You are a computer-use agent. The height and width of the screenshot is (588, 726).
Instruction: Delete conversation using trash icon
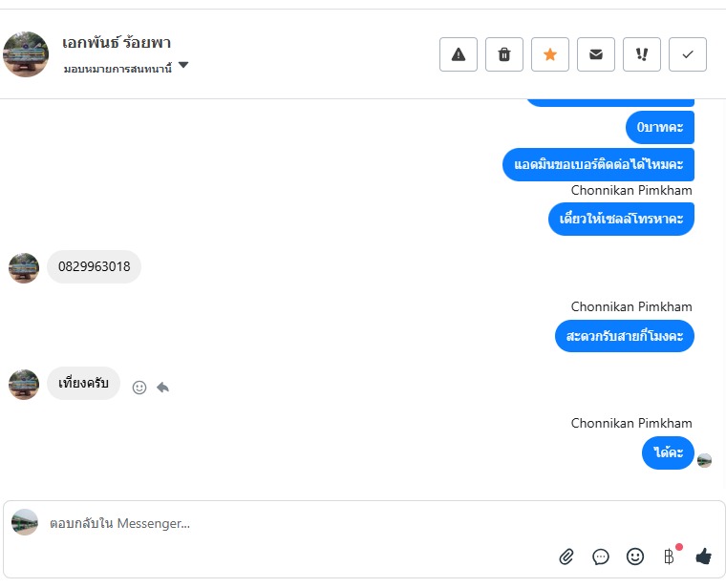(x=504, y=54)
